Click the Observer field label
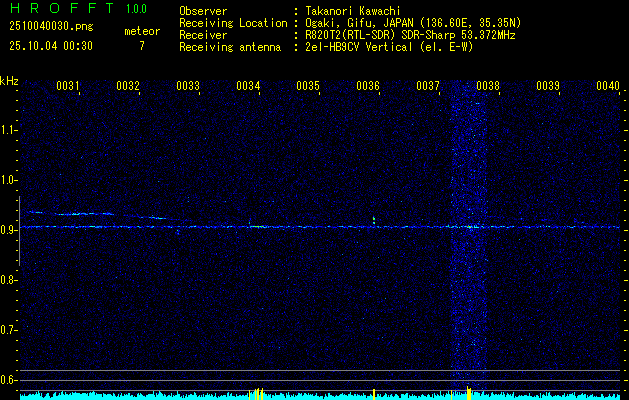The width and height of the screenshot is (629, 400). (x=203, y=11)
